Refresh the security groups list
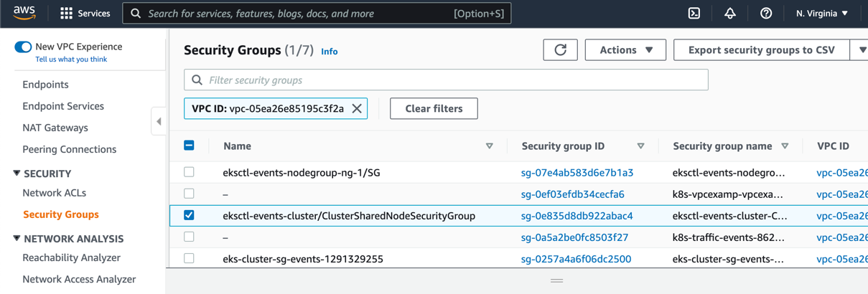Image resolution: width=868 pixels, height=294 pixels. tap(561, 49)
